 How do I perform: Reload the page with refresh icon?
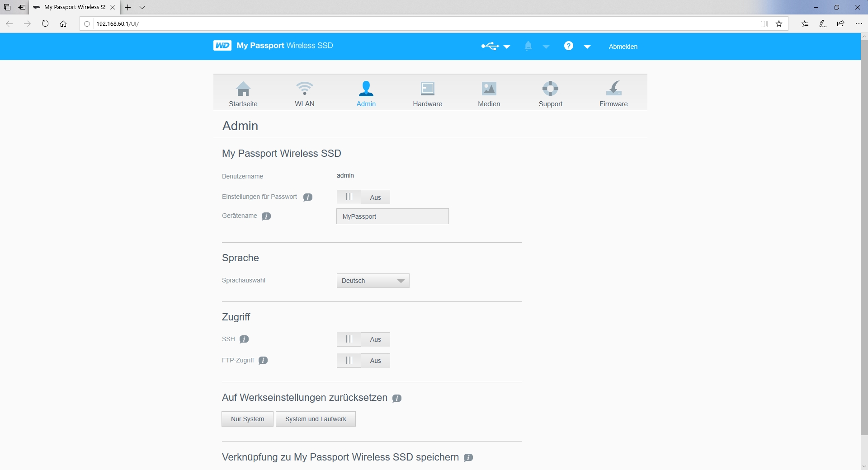[45, 23]
